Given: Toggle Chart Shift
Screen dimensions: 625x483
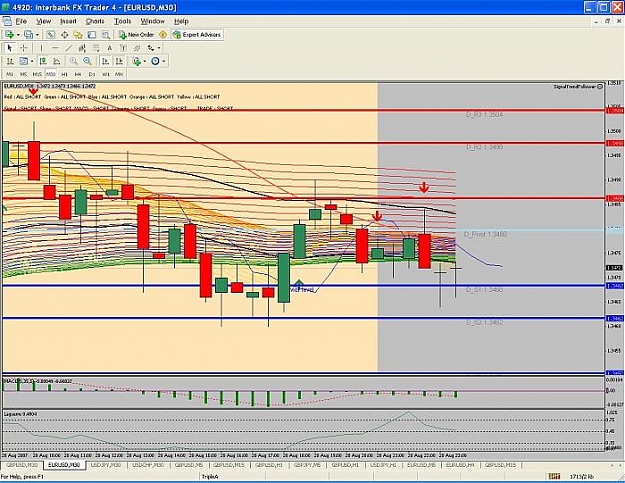Looking at the screenshot, I should click(119, 61).
